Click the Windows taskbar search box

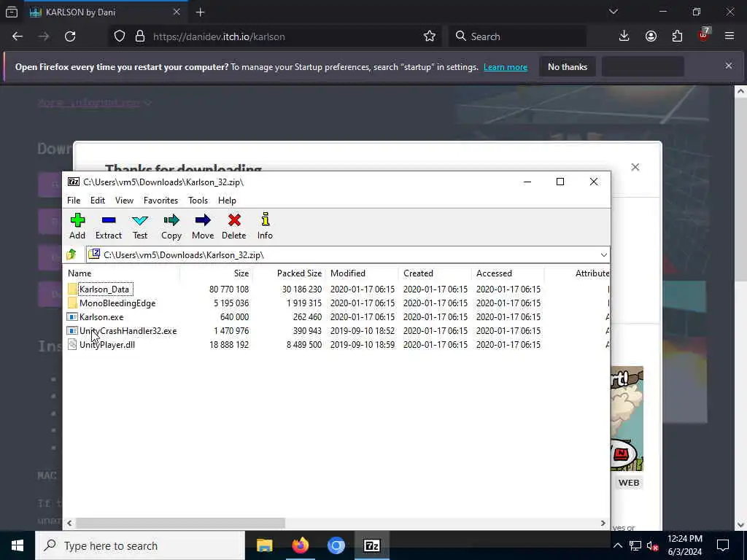tap(140, 545)
